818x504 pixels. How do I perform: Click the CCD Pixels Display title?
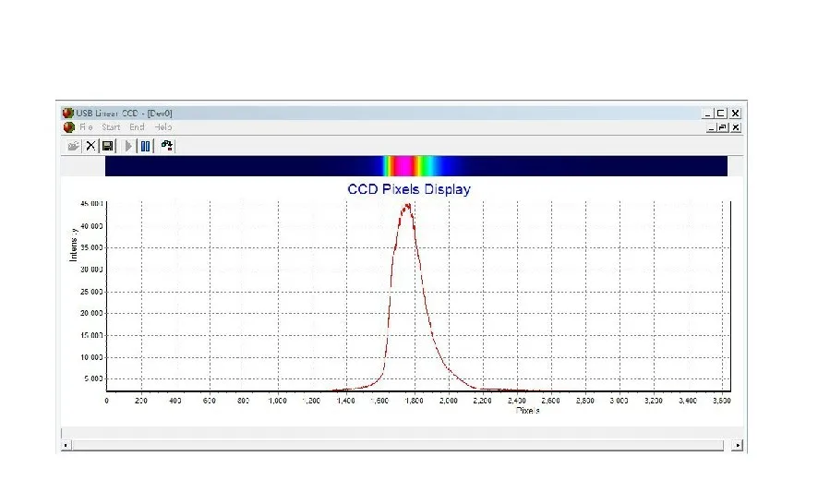coord(409,189)
